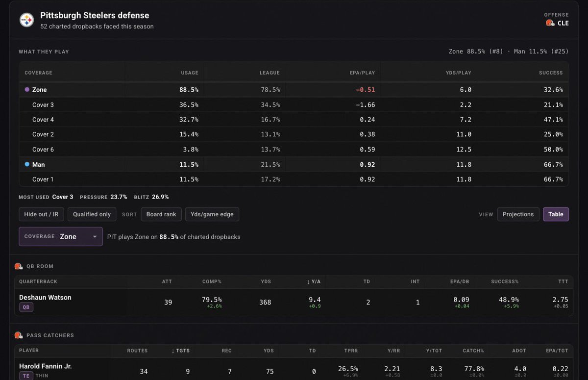Click the helmet icon beside PASS CATCHERS
This screenshot has width=588, height=380.
click(19, 335)
